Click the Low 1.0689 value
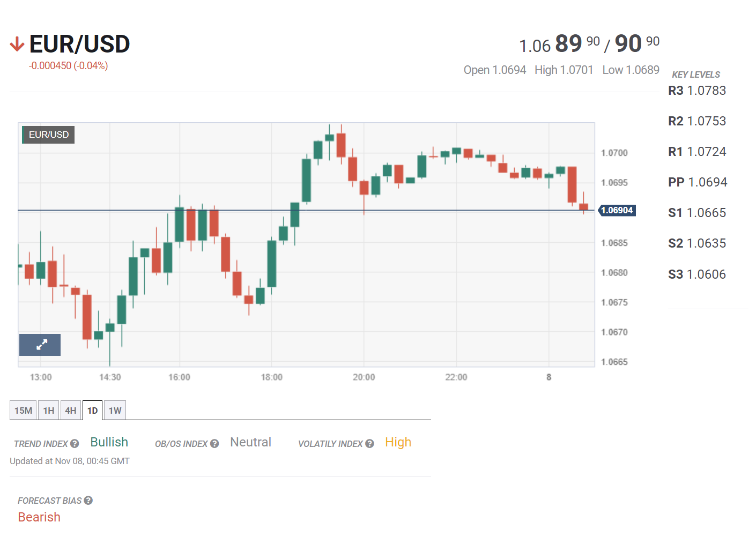 [631, 70]
